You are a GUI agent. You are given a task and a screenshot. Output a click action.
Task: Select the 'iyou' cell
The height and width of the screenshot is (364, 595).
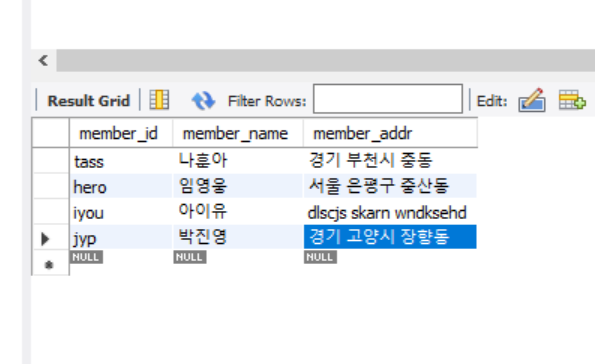click(121, 212)
